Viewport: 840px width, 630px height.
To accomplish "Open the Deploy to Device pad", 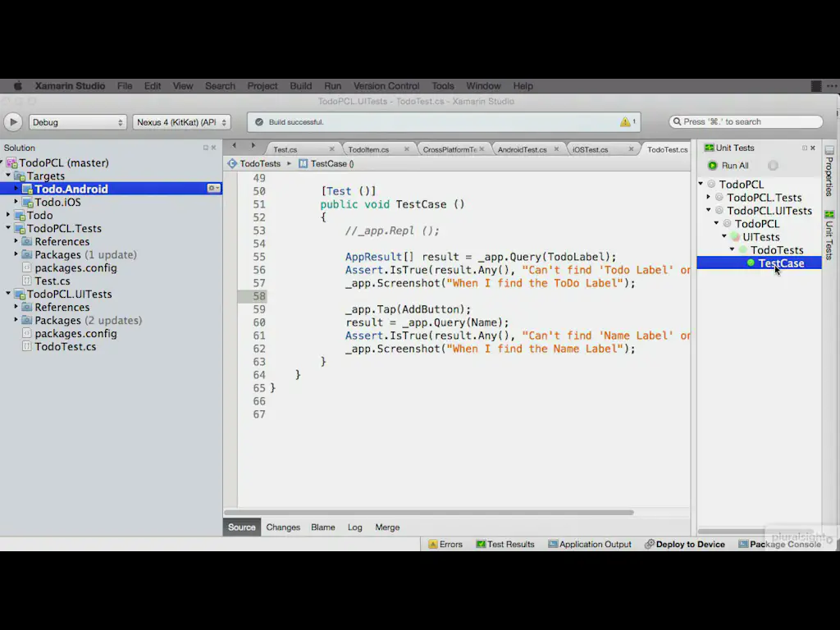I will (x=685, y=545).
